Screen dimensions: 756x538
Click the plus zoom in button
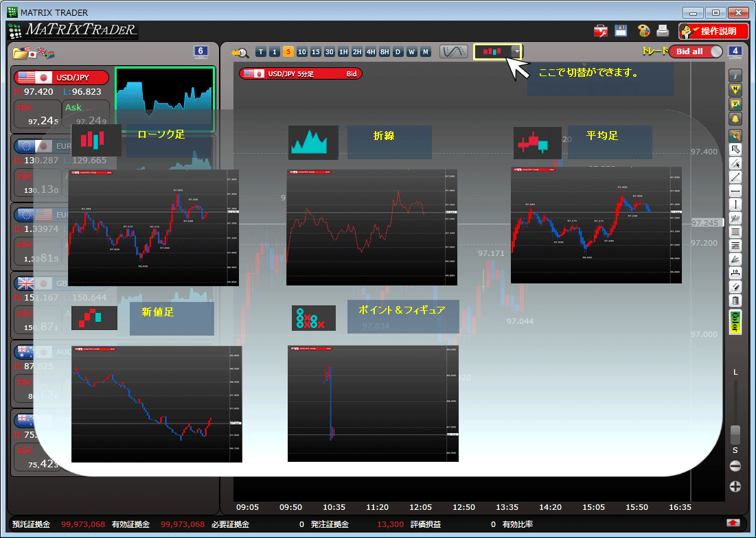(x=735, y=487)
